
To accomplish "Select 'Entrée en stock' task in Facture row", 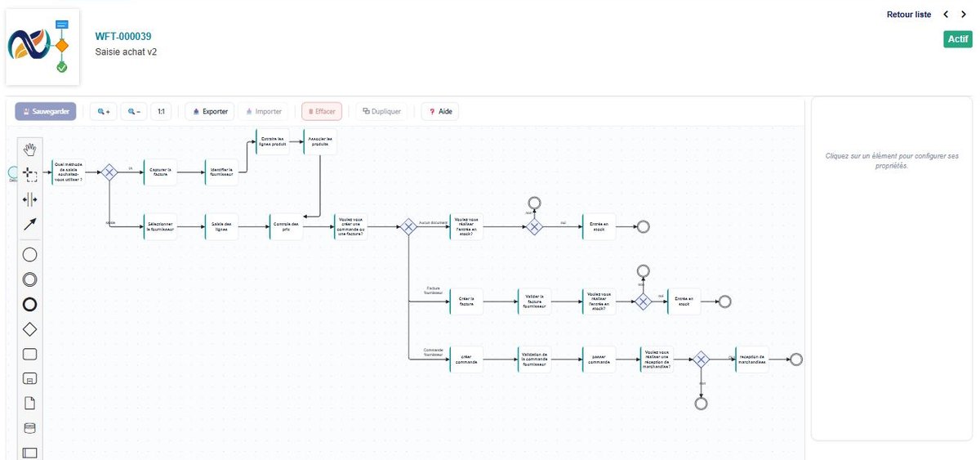I will point(684,301).
